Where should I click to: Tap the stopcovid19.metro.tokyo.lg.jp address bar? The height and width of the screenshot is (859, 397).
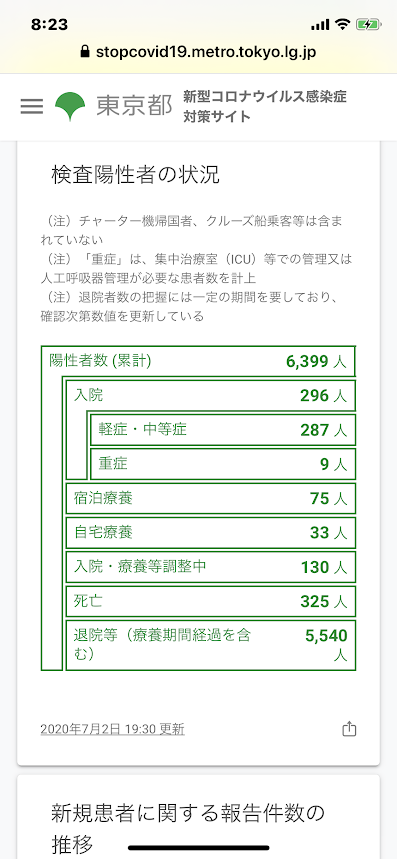(198, 52)
